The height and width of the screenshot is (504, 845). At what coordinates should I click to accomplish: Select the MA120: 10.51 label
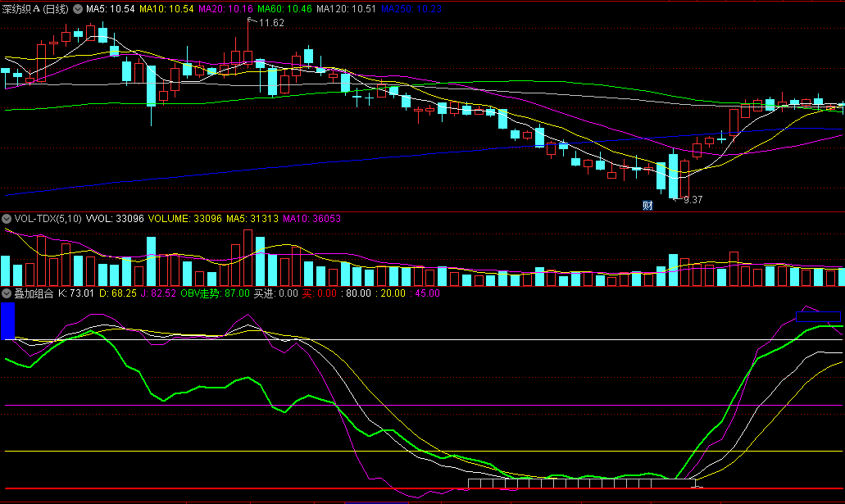(x=346, y=9)
